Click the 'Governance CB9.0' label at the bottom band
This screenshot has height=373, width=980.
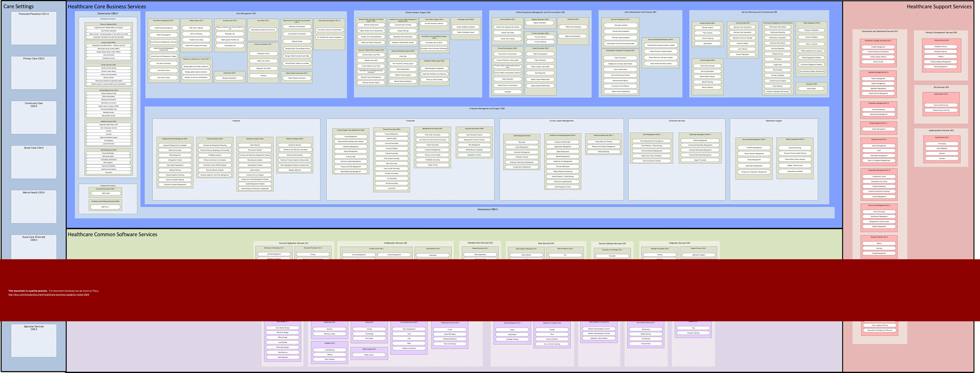pyautogui.click(x=487, y=209)
